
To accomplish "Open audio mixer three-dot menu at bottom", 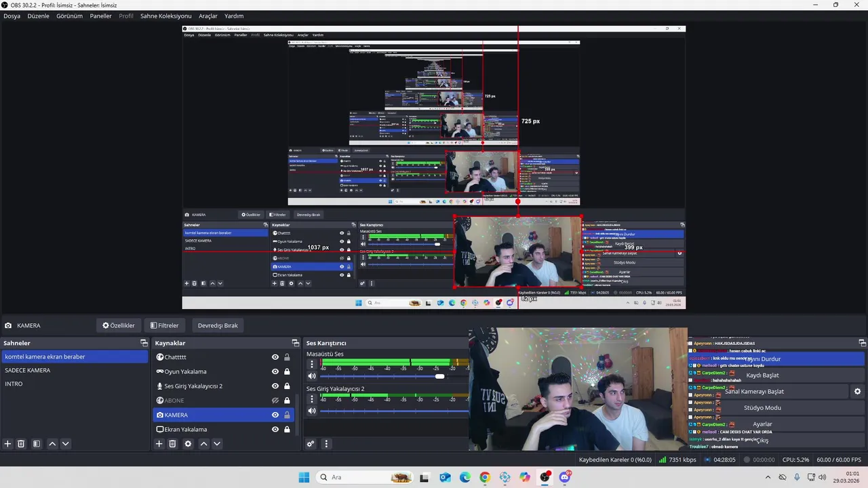I will click(x=326, y=444).
